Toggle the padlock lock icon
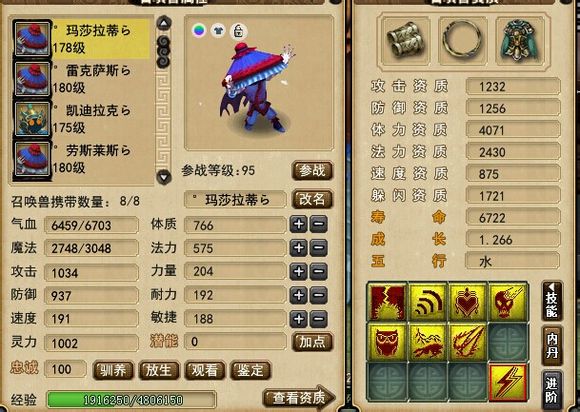Image resolution: width=580 pixels, height=412 pixels. 239,31
